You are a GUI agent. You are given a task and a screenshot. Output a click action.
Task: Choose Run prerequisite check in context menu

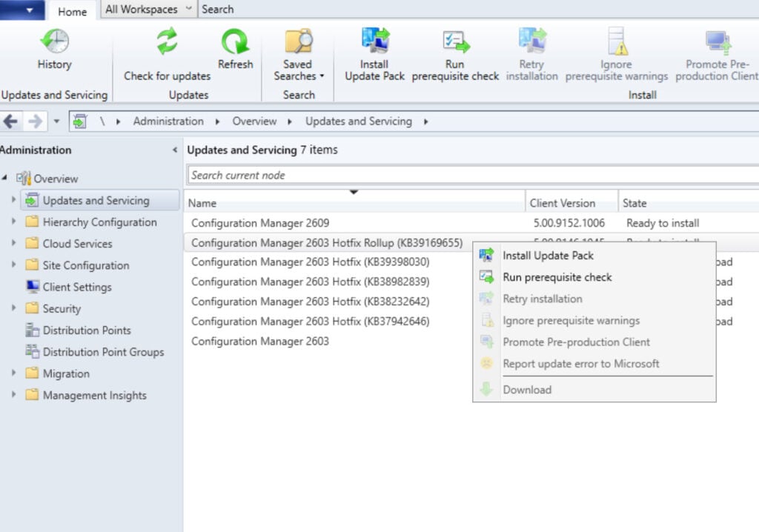pyautogui.click(x=594, y=277)
